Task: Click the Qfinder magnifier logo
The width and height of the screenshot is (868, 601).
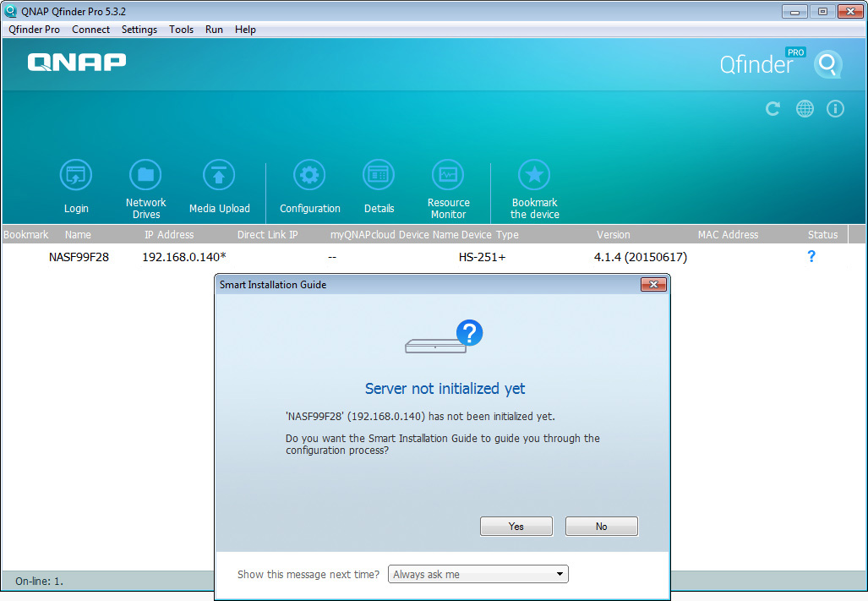Action: pyautogui.click(x=828, y=65)
